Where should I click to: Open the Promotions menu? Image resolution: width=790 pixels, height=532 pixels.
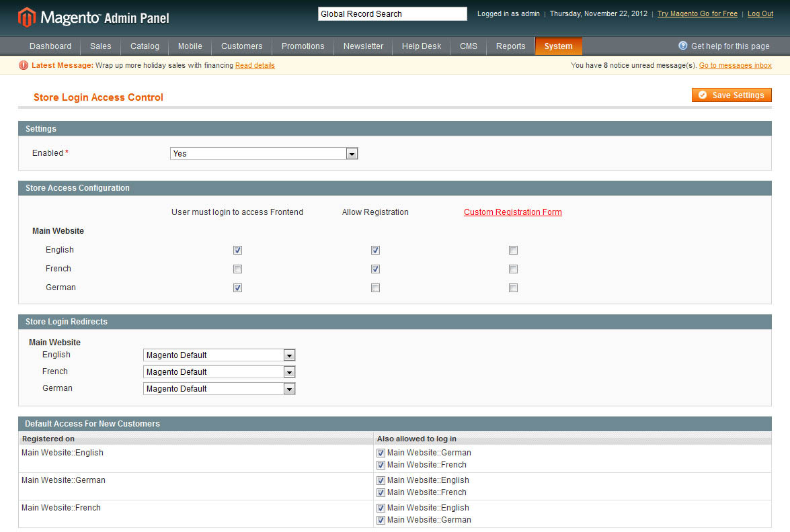point(303,46)
